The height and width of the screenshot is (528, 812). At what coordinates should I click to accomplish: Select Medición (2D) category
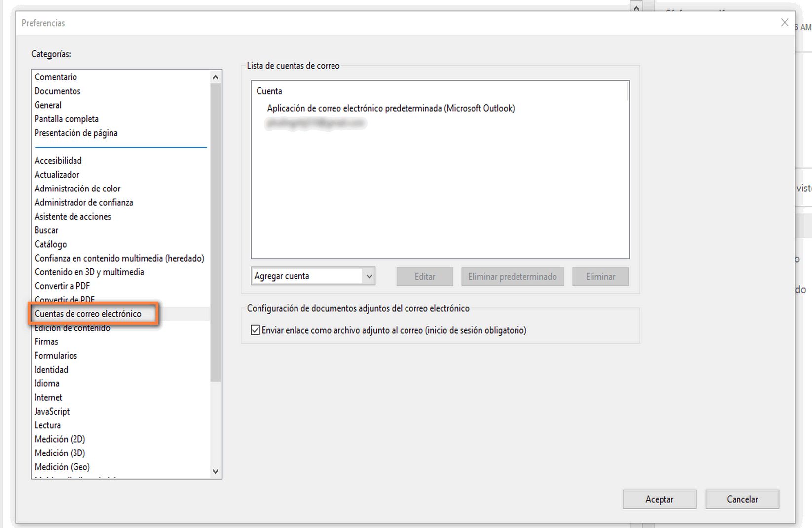[60, 439]
